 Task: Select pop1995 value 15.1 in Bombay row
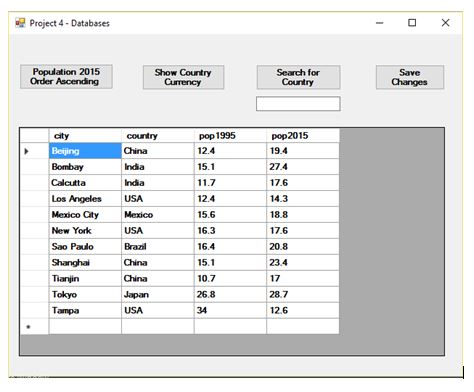(x=230, y=167)
